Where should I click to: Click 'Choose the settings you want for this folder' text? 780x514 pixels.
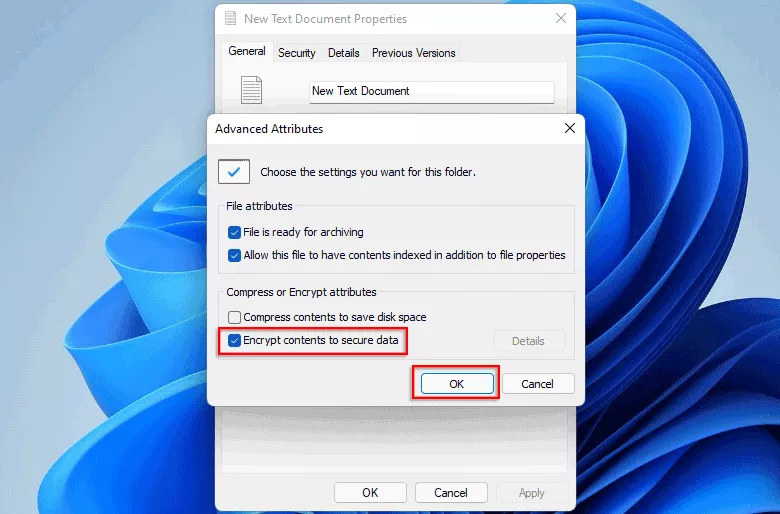click(x=368, y=172)
